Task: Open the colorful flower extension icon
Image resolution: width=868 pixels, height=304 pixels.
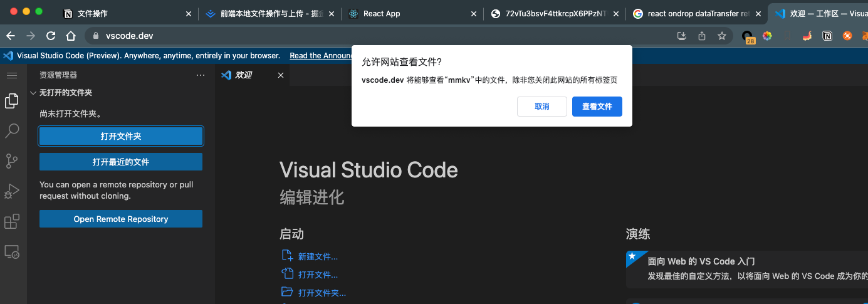Action: click(x=767, y=36)
